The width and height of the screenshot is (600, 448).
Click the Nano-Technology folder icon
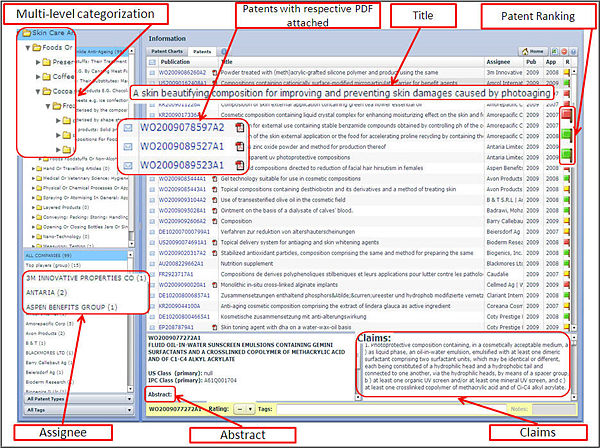(39, 237)
